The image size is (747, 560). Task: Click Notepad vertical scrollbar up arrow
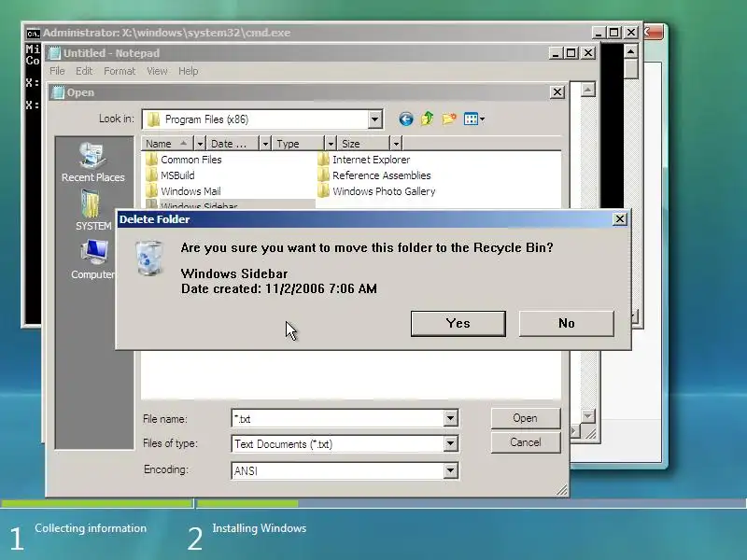pyautogui.click(x=588, y=90)
